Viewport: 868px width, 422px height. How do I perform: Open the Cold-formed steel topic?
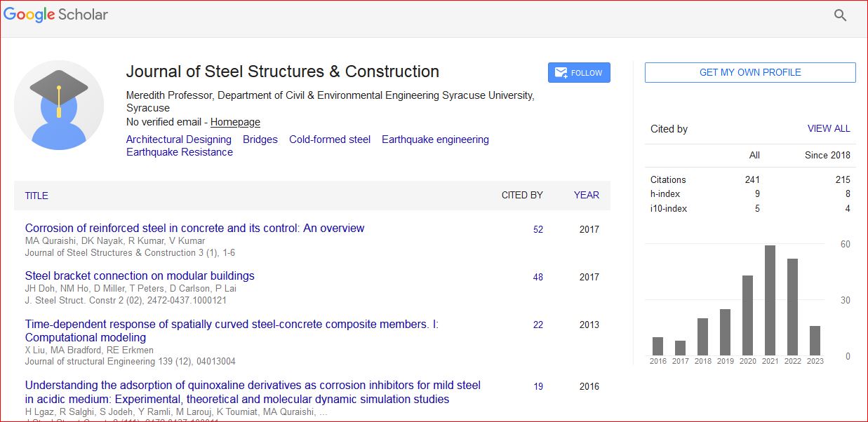click(x=330, y=139)
